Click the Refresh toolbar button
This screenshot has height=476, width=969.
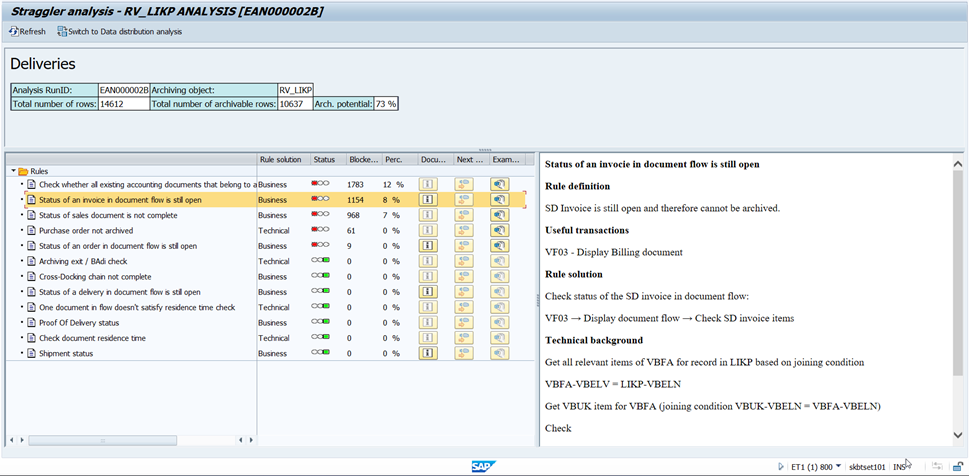pyautogui.click(x=27, y=32)
